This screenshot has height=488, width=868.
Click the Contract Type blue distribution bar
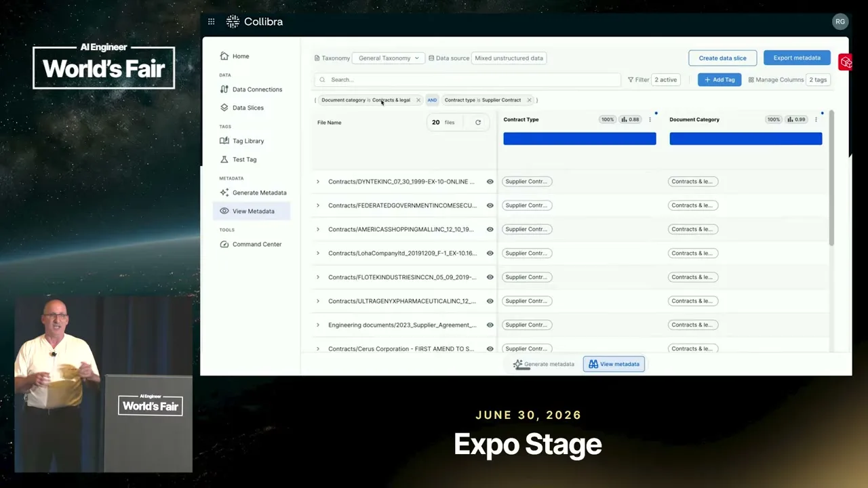coord(580,138)
